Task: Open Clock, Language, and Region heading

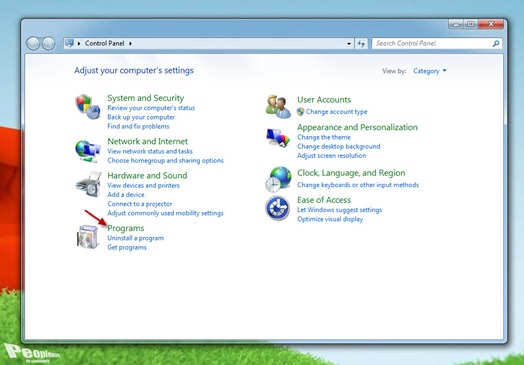Action: click(351, 173)
